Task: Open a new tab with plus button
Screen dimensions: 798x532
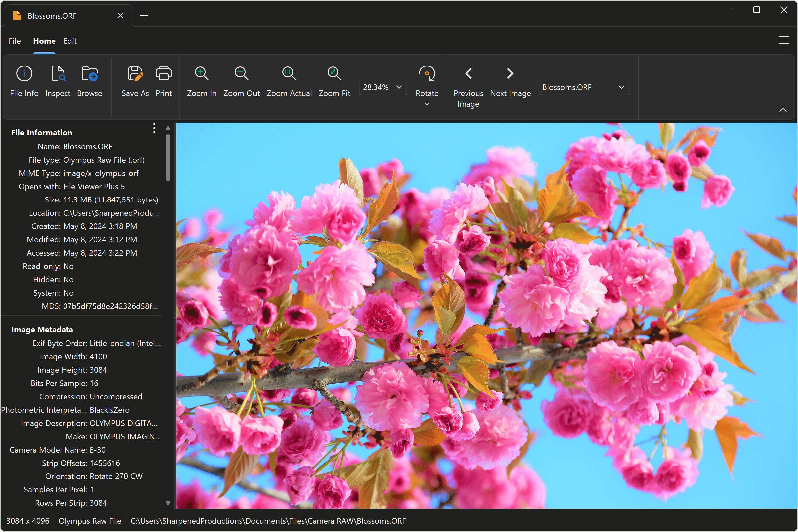Action: 144,15
